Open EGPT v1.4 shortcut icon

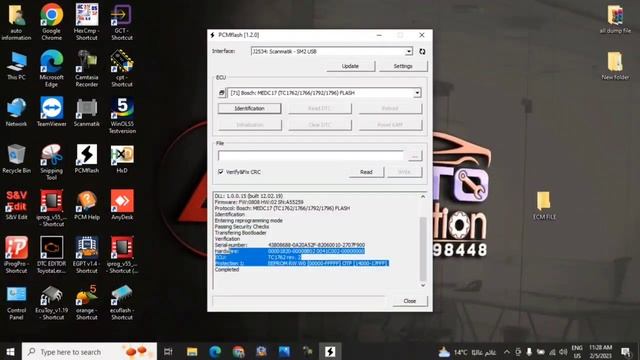click(x=87, y=255)
